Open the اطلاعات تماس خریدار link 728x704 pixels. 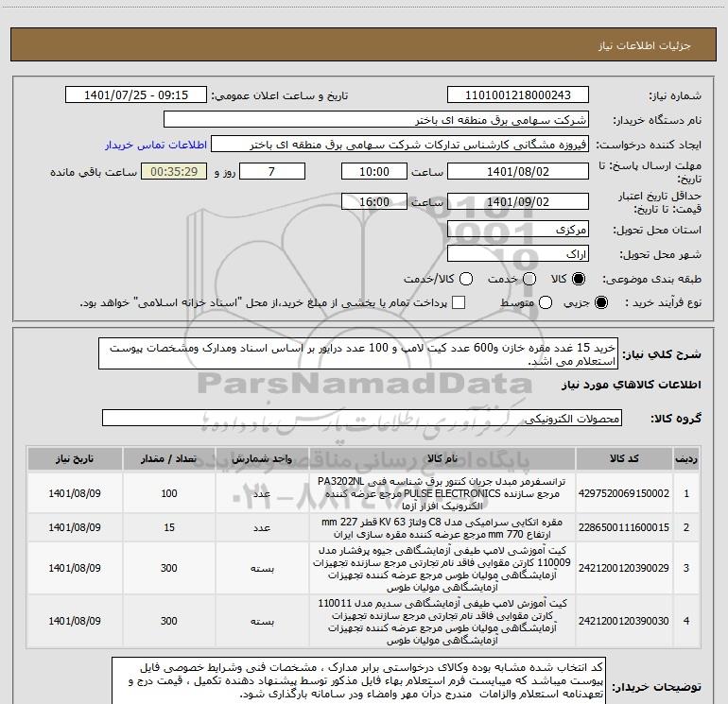tap(156, 145)
